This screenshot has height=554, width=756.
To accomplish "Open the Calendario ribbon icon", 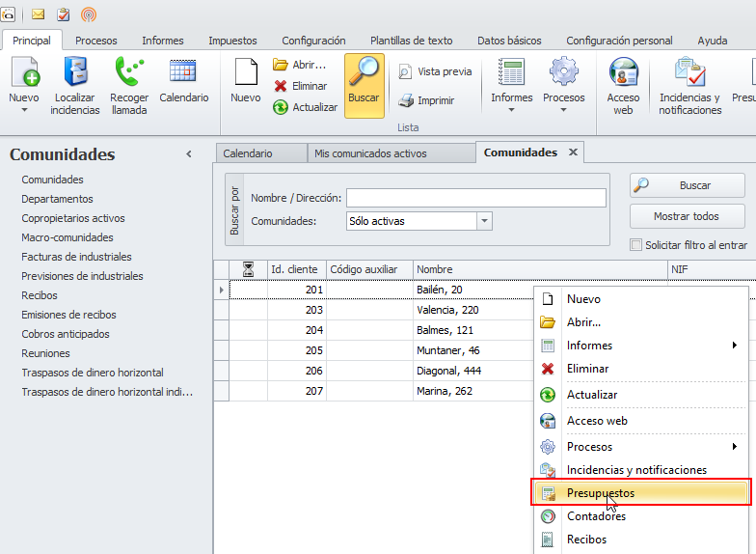I will tap(183, 73).
